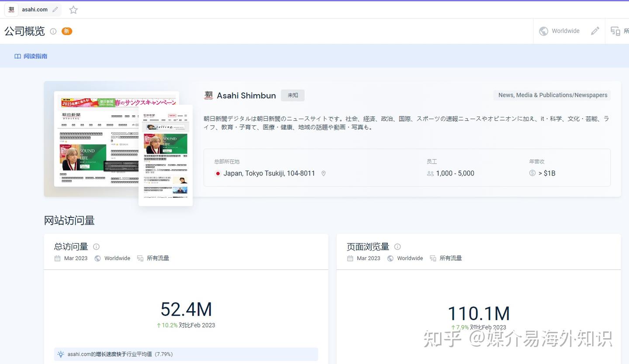Image resolution: width=629 pixels, height=364 pixels.
Task: Click 所有流量 label in 页面浏览量 card
Action: pyautogui.click(x=450, y=258)
